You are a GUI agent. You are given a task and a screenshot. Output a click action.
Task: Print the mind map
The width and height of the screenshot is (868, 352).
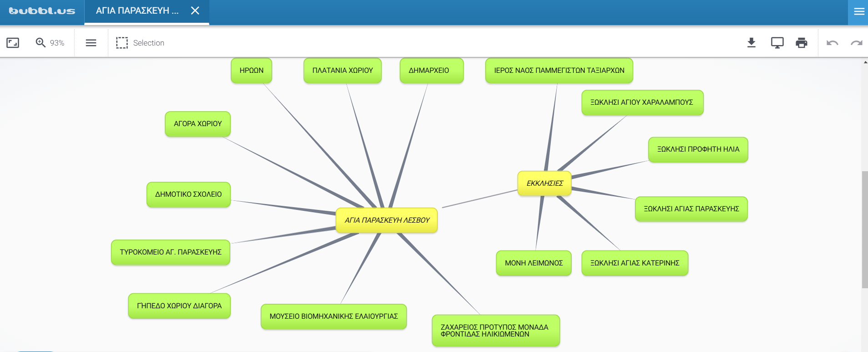tap(801, 43)
